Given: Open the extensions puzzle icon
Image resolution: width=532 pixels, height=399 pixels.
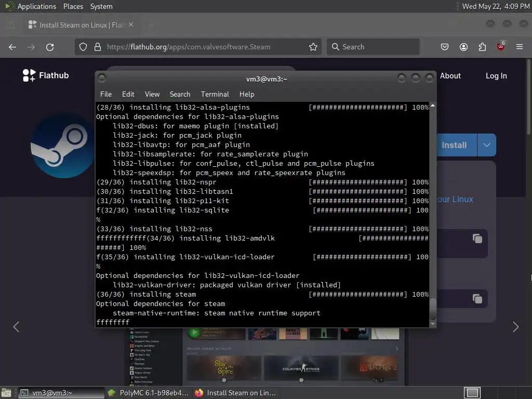Looking at the screenshot, I should (x=482, y=47).
